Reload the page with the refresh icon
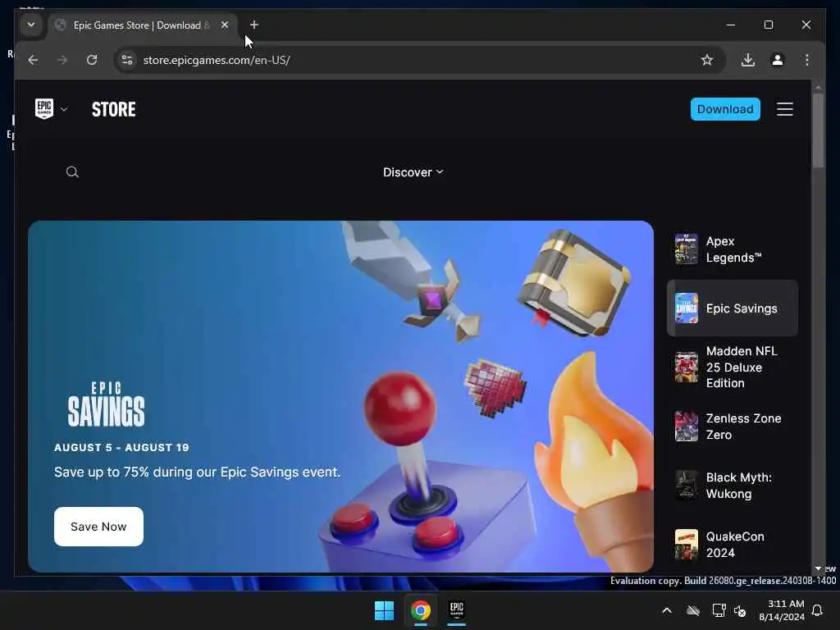 coord(92,60)
